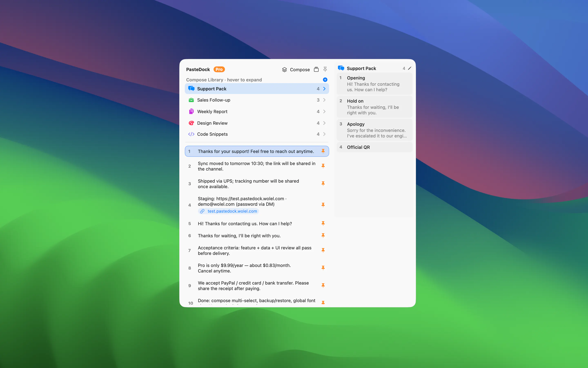Click the Support Pack title in detail panel

tap(361, 68)
